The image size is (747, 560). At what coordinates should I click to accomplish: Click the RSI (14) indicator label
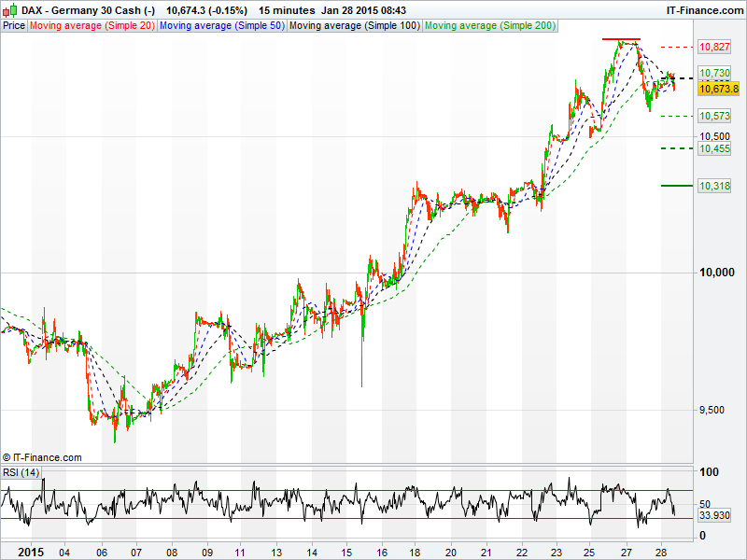[21, 472]
